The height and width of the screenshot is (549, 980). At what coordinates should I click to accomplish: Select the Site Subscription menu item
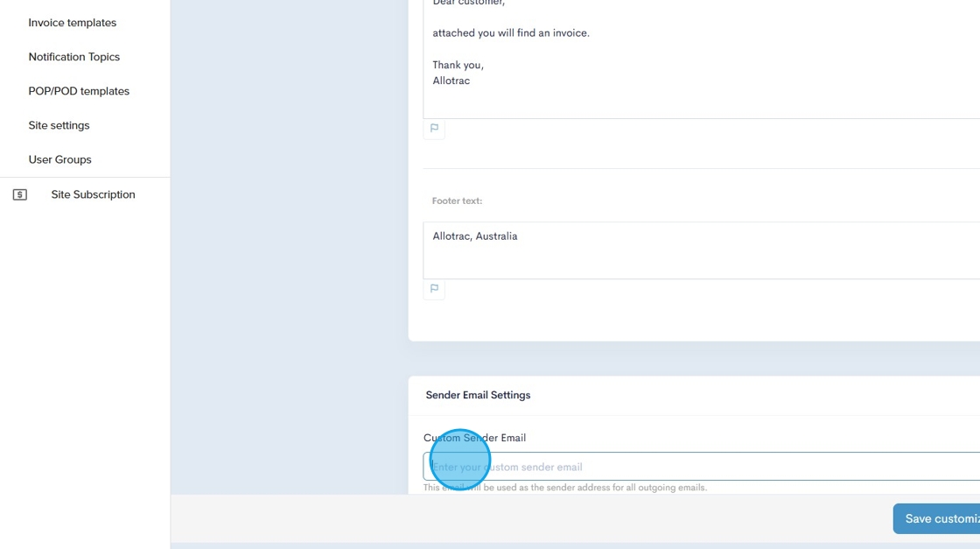click(x=93, y=194)
